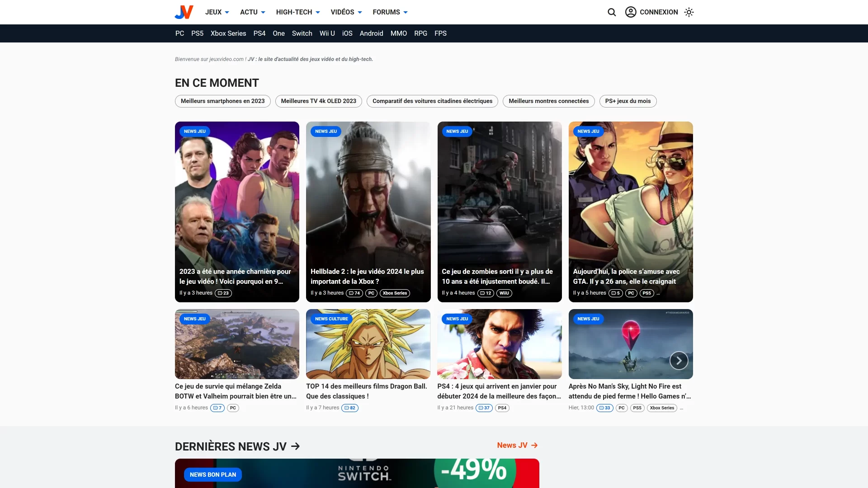
Task: Open 12 comments badge on zombies article
Action: (x=486, y=293)
